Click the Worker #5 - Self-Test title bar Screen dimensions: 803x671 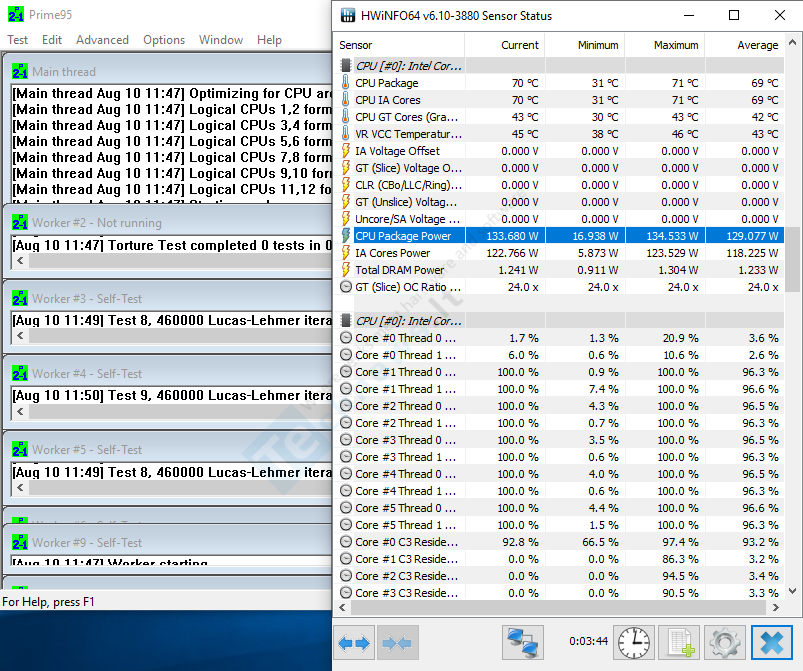[x=169, y=449]
